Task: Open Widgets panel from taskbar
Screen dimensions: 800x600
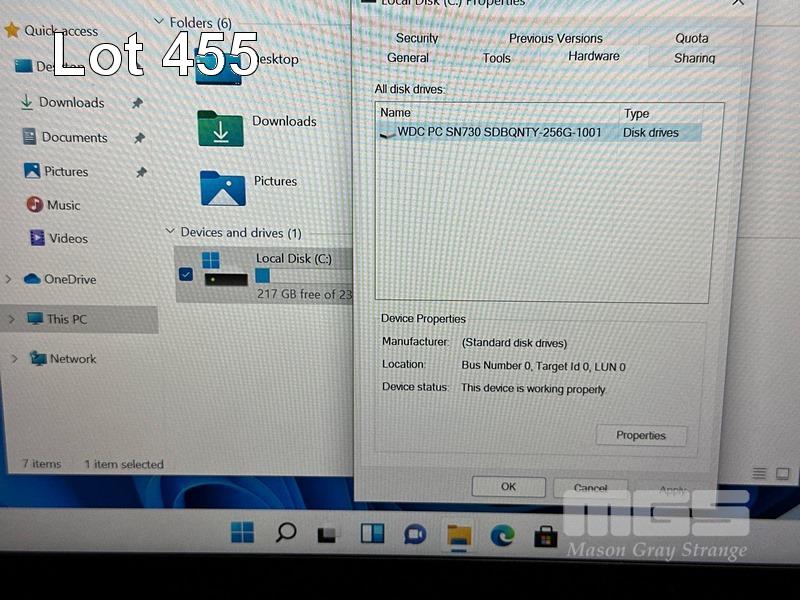Action: 372,534
